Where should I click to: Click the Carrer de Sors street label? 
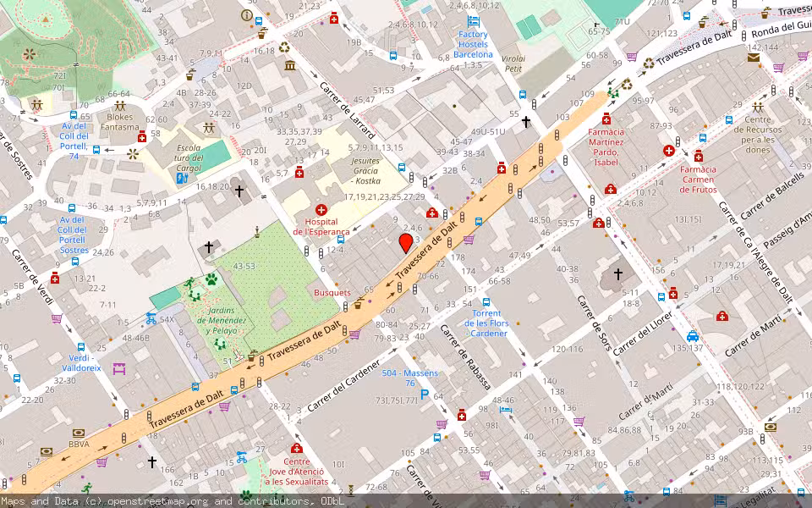pos(595,323)
